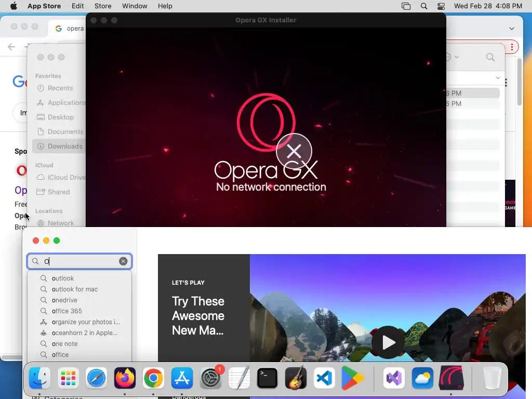Open Trash in the Dock
This screenshot has width=532, height=399.
click(491, 378)
